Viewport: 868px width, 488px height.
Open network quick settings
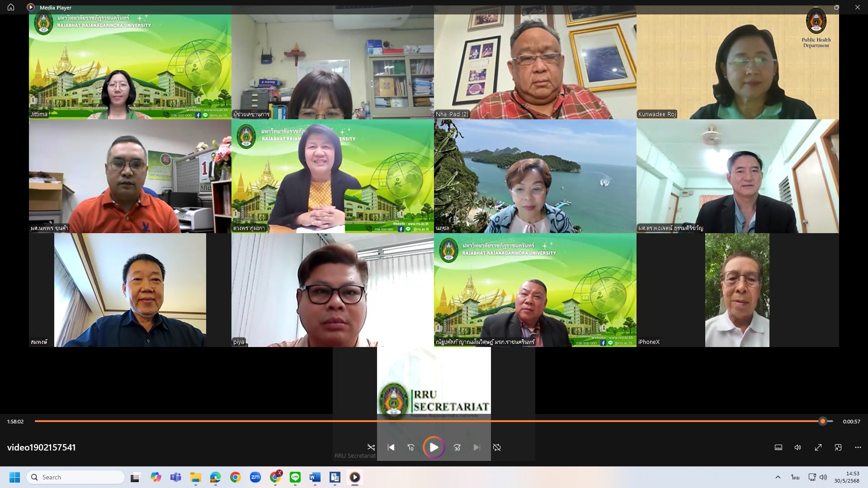[812, 477]
